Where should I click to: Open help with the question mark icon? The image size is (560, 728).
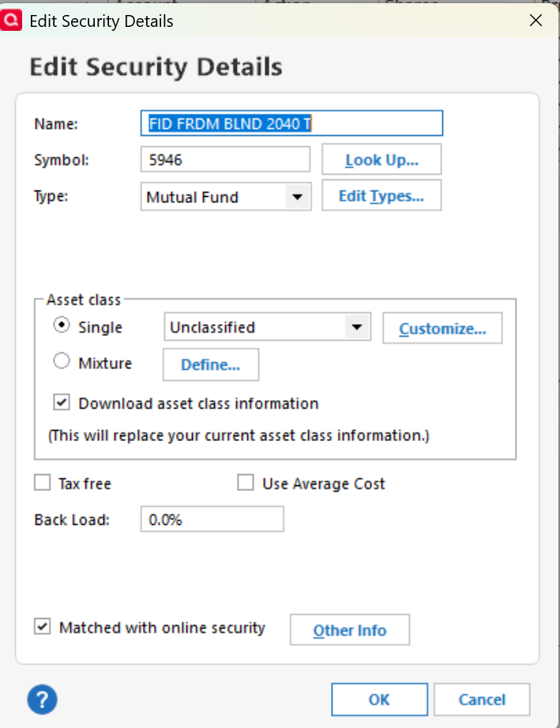coord(42,700)
